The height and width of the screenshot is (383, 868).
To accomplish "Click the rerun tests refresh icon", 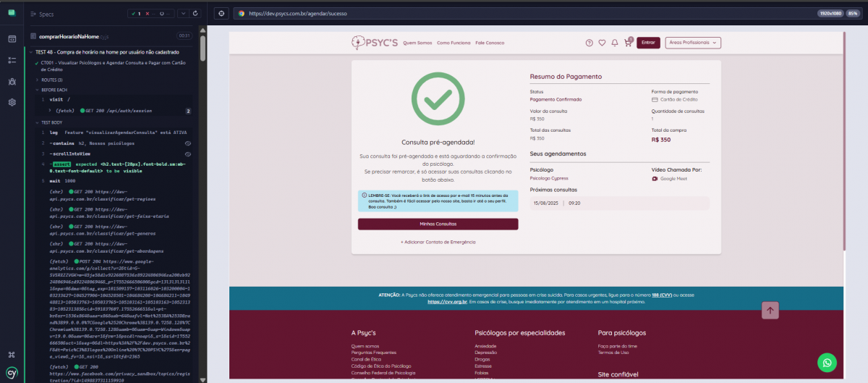I will (x=195, y=13).
